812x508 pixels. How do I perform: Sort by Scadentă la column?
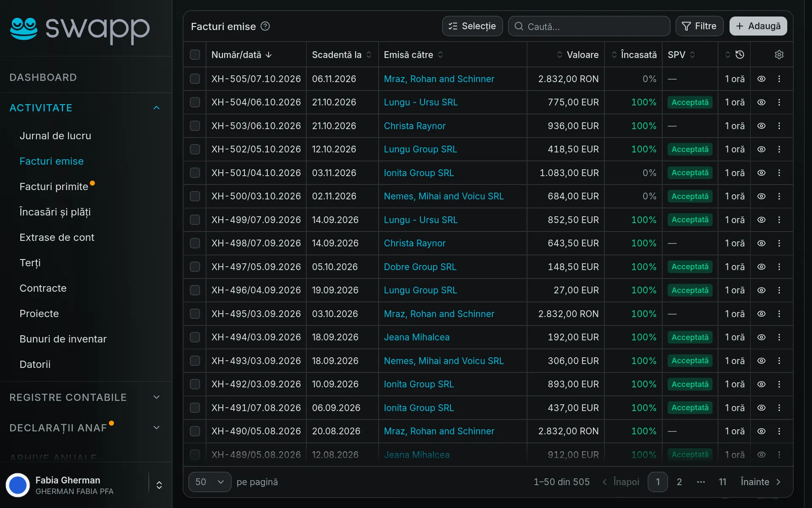coord(342,55)
